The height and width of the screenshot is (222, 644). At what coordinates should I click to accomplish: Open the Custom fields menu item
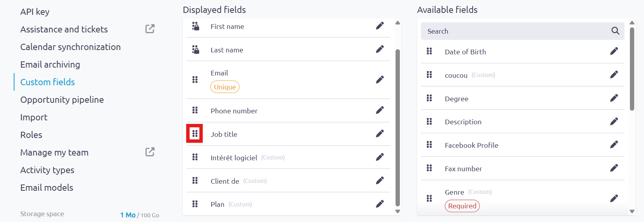click(47, 82)
